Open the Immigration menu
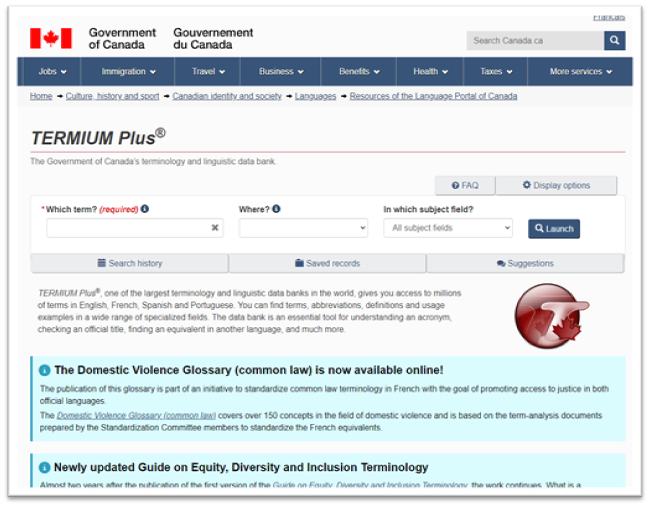Image resolution: width=650 pixels, height=507 pixels. (x=128, y=72)
